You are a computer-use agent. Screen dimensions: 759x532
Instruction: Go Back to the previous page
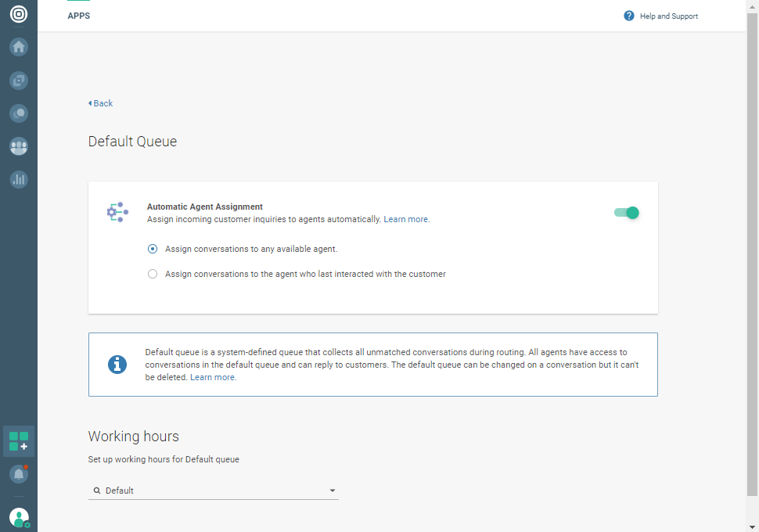pos(101,103)
